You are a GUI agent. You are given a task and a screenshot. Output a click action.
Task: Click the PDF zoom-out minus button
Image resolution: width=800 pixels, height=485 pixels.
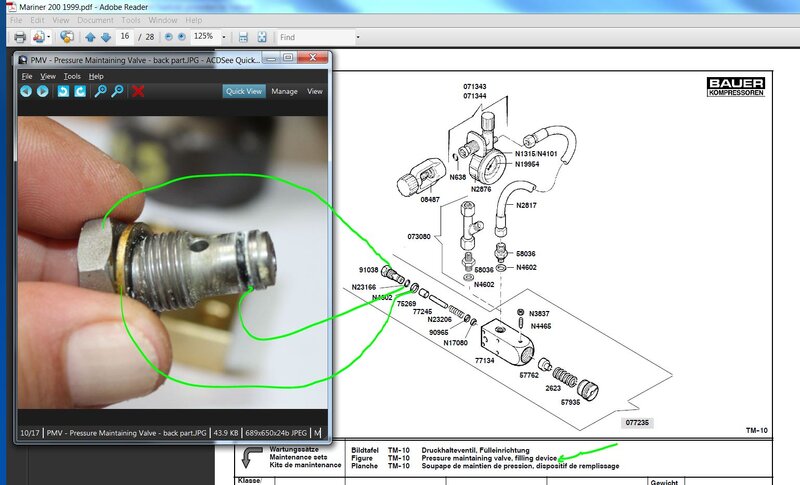pyautogui.click(x=168, y=37)
